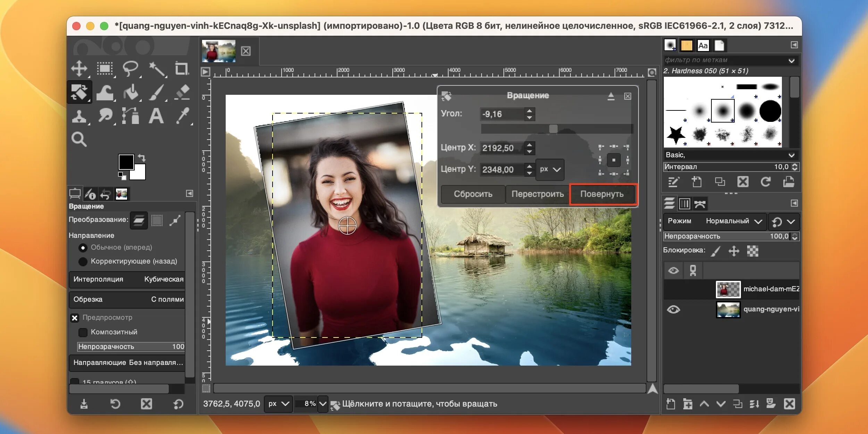Click the Перестроить readjust button
This screenshot has width=868, height=434.
[x=537, y=194]
